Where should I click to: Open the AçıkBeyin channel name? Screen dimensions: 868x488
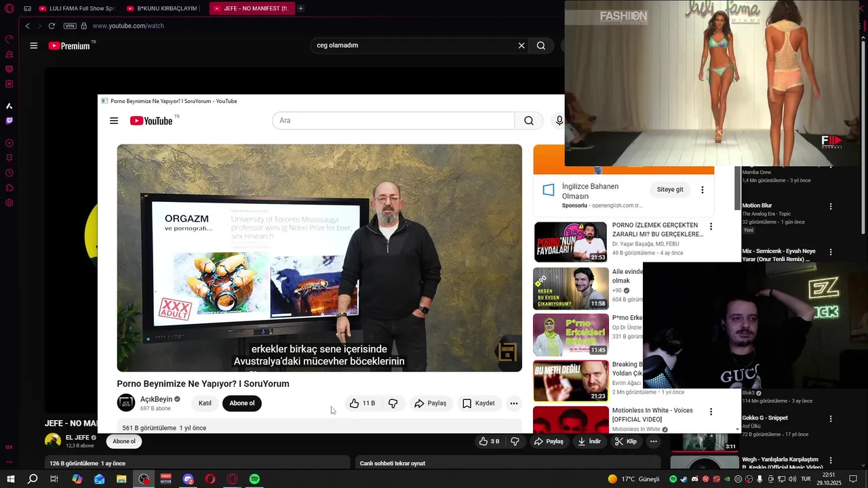tap(157, 399)
